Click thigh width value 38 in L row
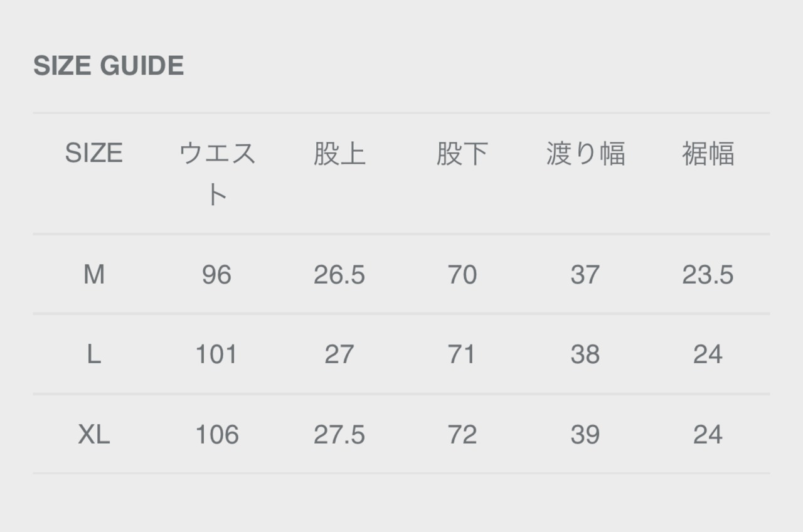 pyautogui.click(x=585, y=354)
